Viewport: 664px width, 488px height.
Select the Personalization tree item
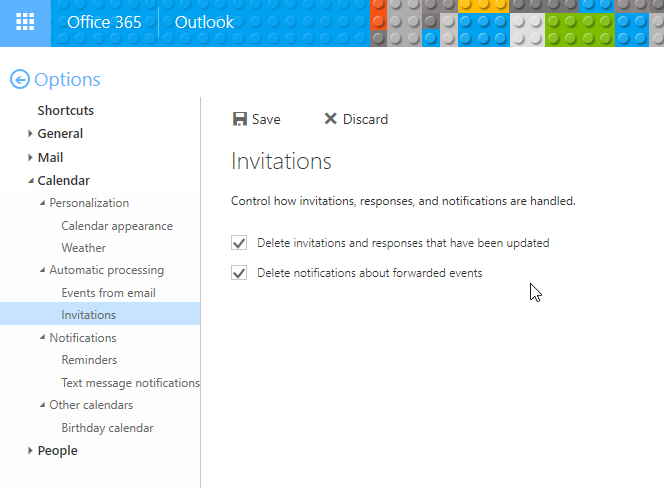pos(89,203)
